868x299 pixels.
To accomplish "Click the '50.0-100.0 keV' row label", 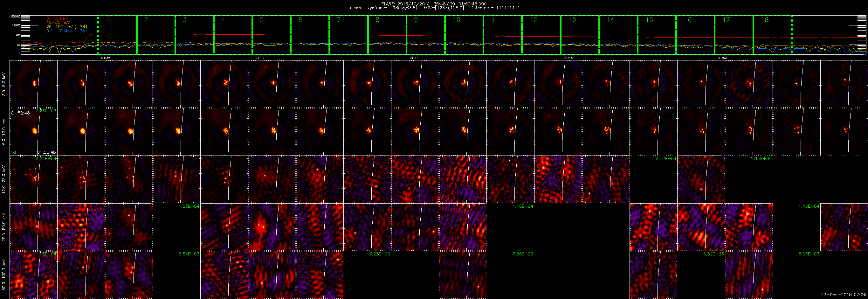I will pyautogui.click(x=4, y=275).
